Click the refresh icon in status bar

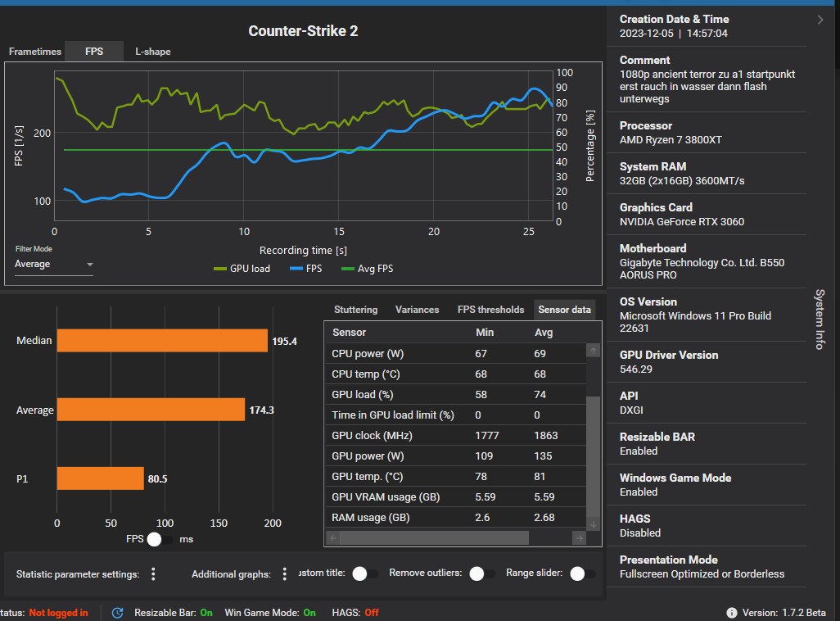click(x=117, y=613)
